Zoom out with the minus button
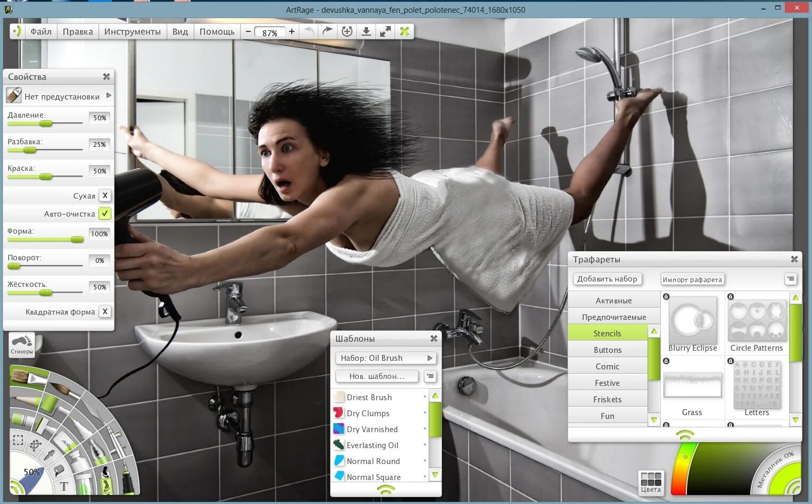Screen dimensions: 812x504 [248, 31]
